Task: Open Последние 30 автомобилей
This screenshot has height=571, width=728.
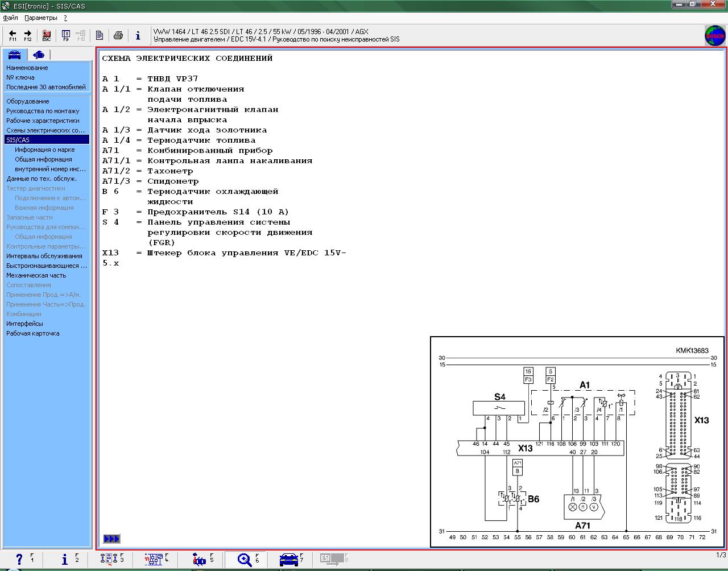Action: (x=46, y=87)
